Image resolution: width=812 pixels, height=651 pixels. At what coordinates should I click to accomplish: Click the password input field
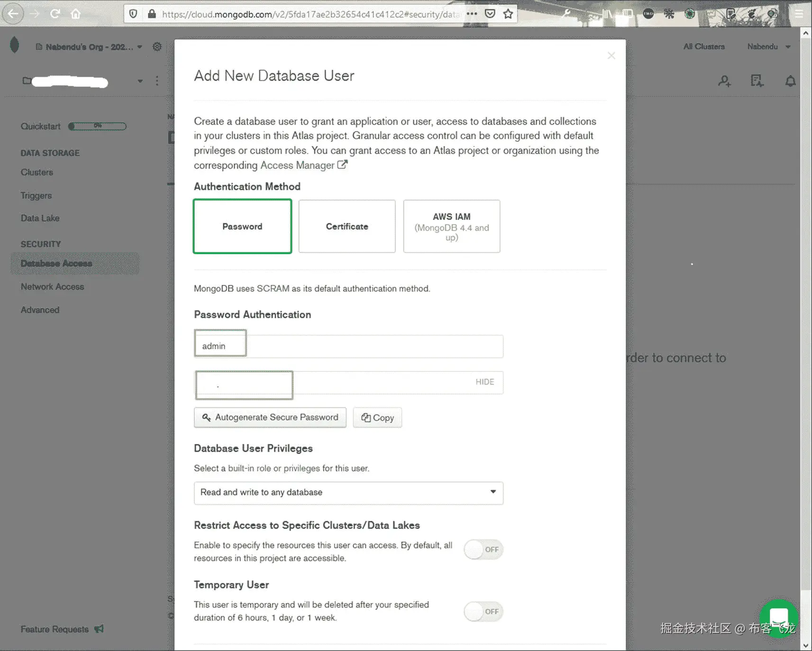coord(348,382)
